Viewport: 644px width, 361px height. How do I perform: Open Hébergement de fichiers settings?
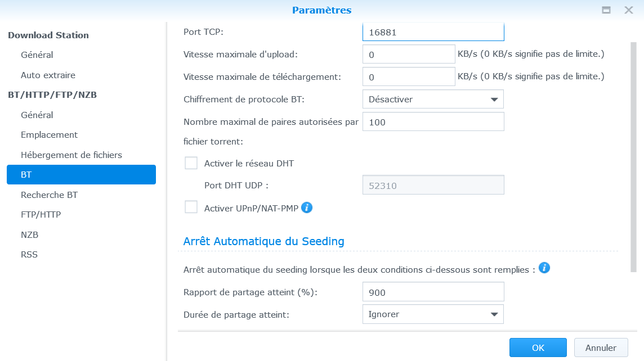tap(71, 155)
